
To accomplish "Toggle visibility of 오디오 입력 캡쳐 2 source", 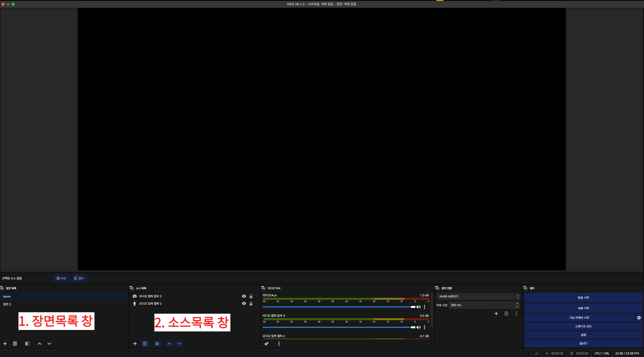I will tap(244, 304).
